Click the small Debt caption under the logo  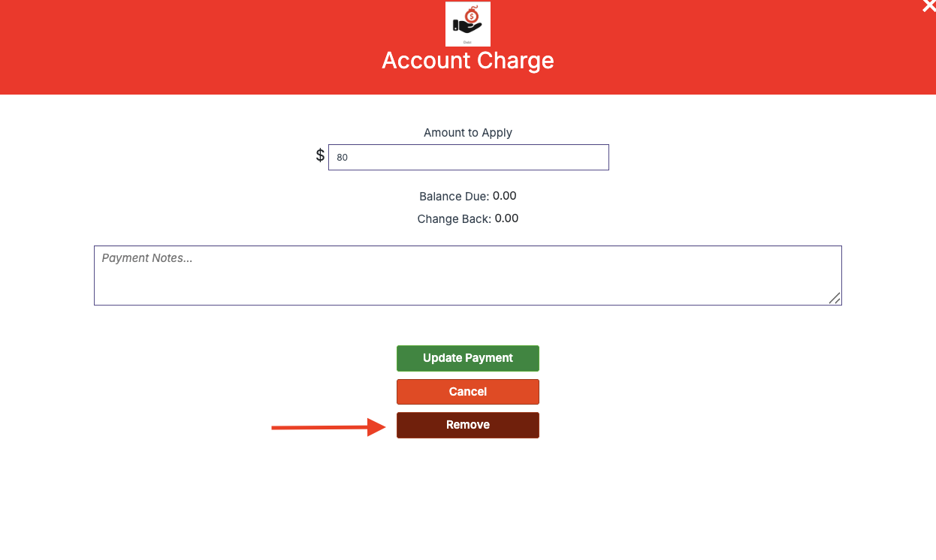[467, 42]
